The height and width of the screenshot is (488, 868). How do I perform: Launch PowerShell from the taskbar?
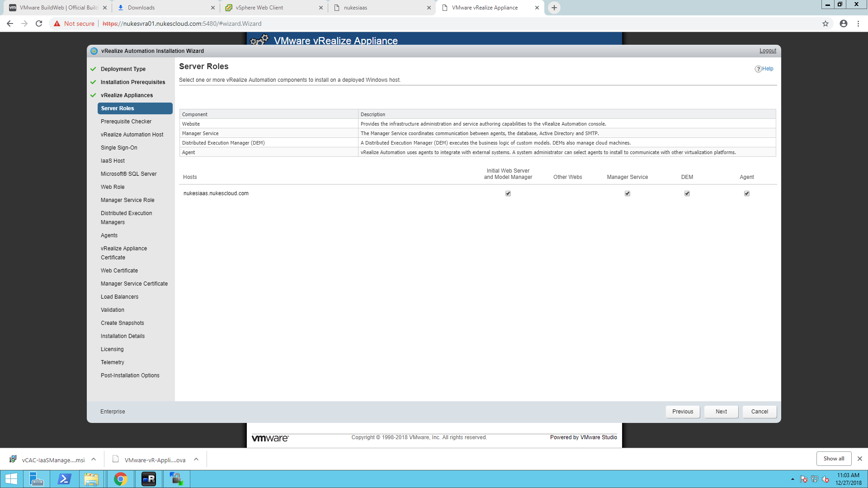(x=65, y=479)
